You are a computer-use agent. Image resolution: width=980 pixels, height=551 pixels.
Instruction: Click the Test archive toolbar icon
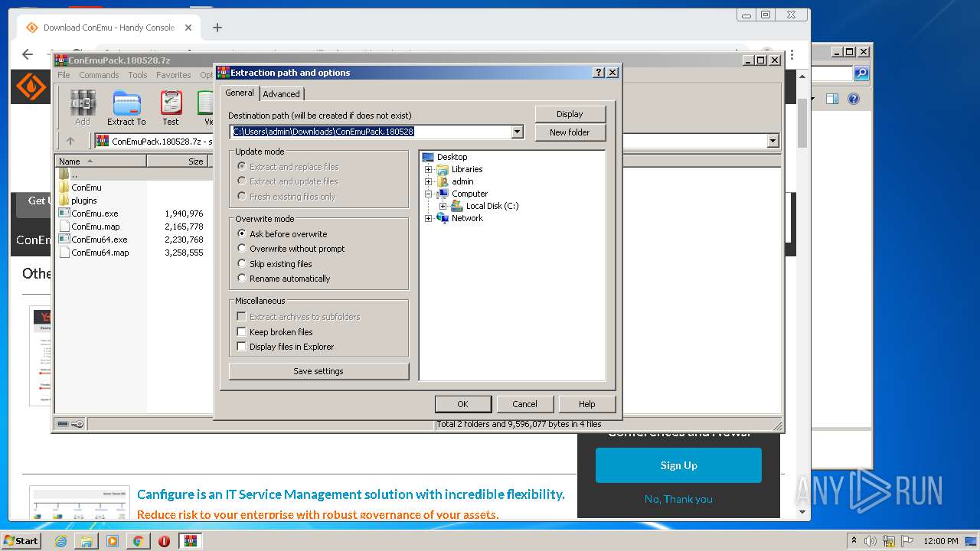(171, 108)
